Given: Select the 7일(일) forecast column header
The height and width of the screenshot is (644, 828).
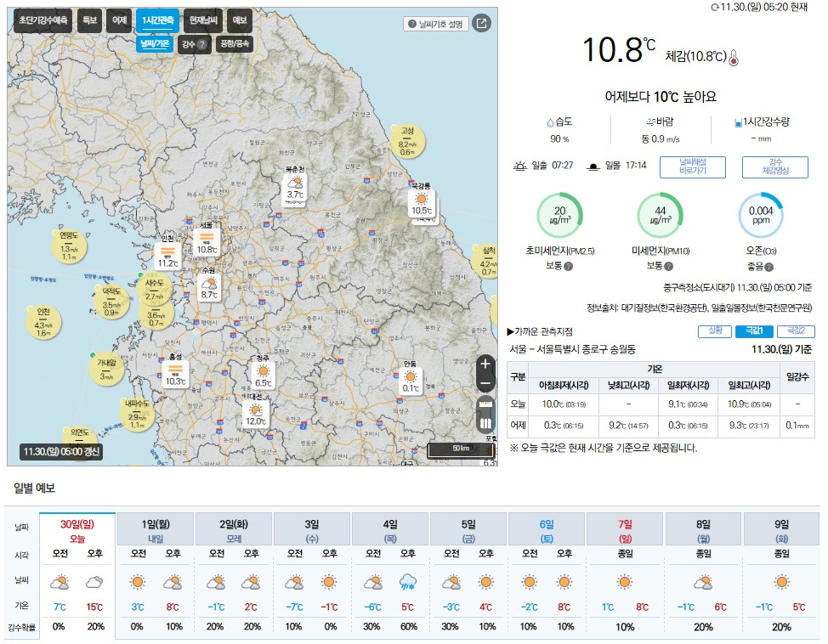Looking at the screenshot, I should pos(625,530).
